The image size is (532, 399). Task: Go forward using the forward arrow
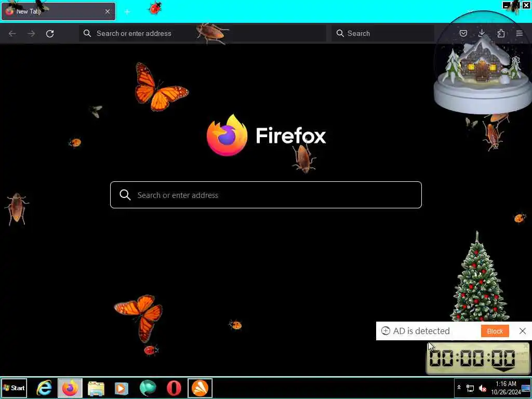click(x=31, y=34)
